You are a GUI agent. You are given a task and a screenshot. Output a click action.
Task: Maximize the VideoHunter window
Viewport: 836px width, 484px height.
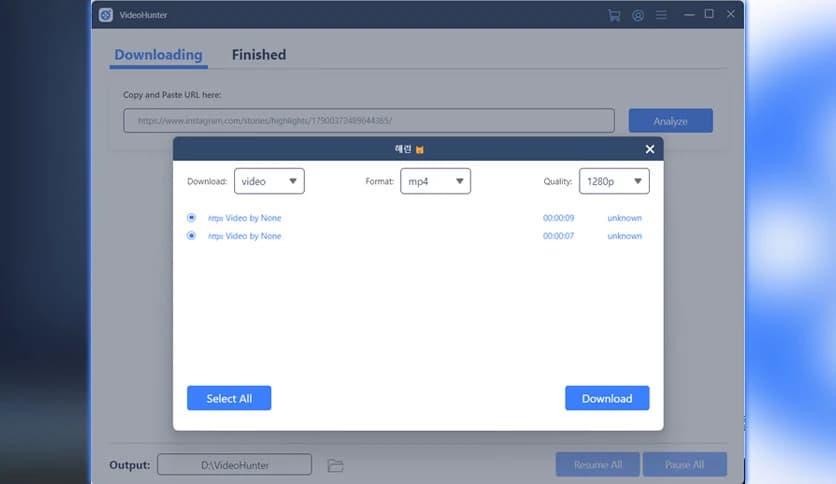[x=709, y=15]
